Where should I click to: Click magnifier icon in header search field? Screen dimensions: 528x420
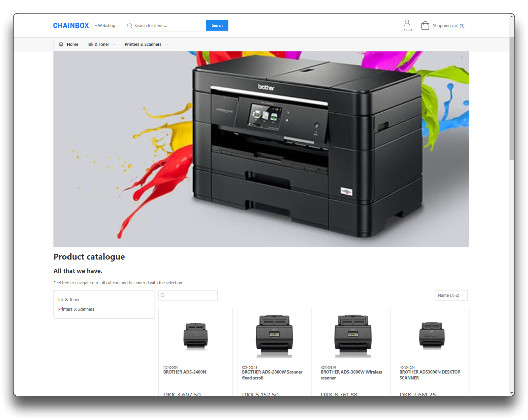point(130,26)
